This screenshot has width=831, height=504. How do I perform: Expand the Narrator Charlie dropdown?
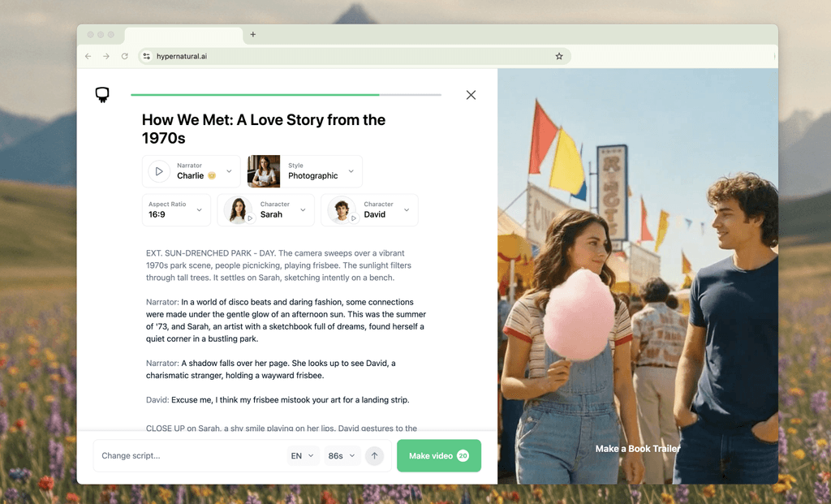point(229,171)
